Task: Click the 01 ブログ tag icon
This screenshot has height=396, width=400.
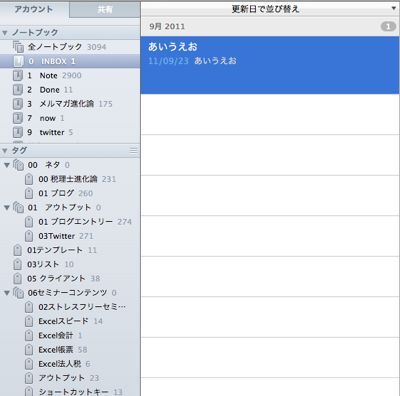Action: coord(29,193)
